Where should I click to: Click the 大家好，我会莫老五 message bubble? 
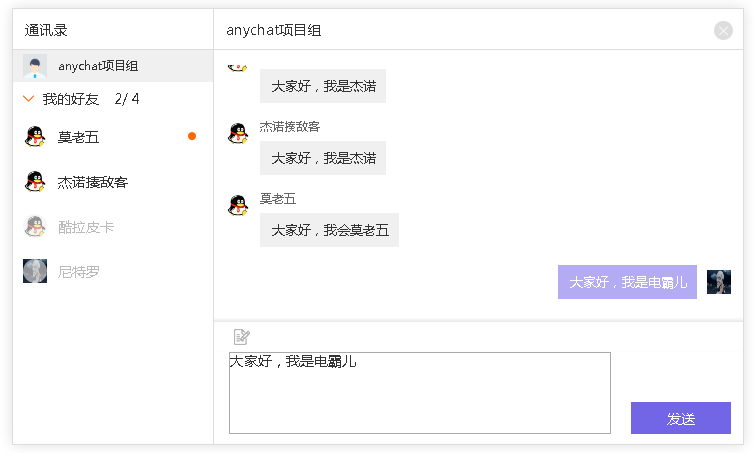pyautogui.click(x=329, y=230)
